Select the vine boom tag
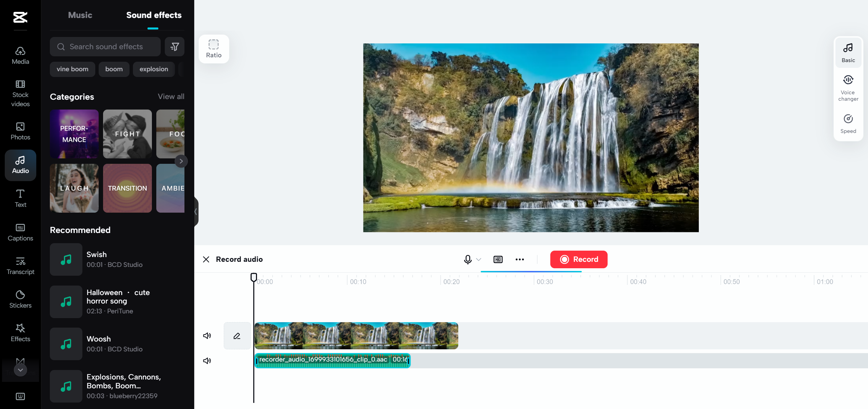The image size is (868, 409). pyautogui.click(x=72, y=69)
